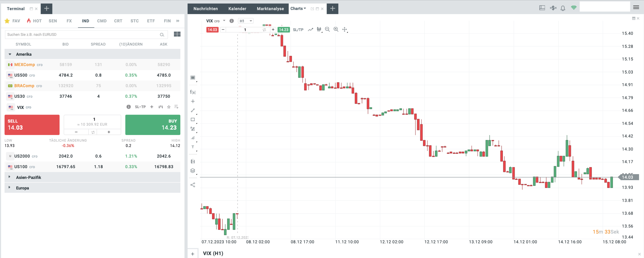The image size is (644, 258).
Task: Zoom in the VIX chart
Action: click(336, 29)
